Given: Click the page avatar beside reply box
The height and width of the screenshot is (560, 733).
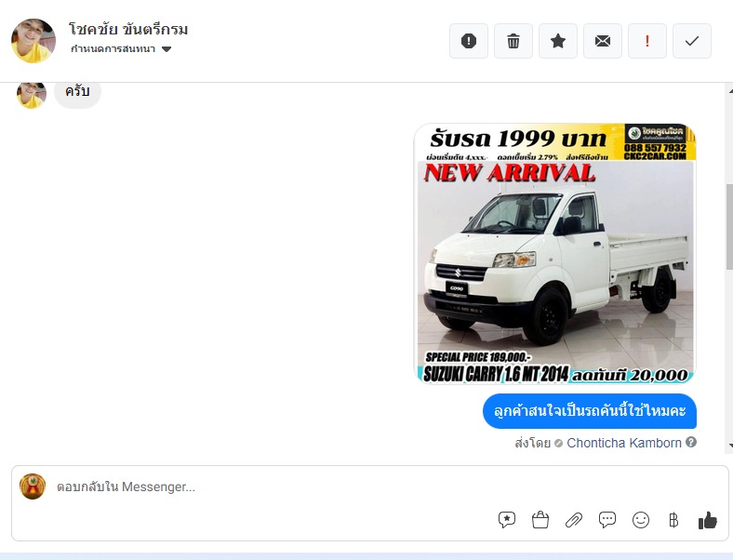Looking at the screenshot, I should [x=33, y=487].
